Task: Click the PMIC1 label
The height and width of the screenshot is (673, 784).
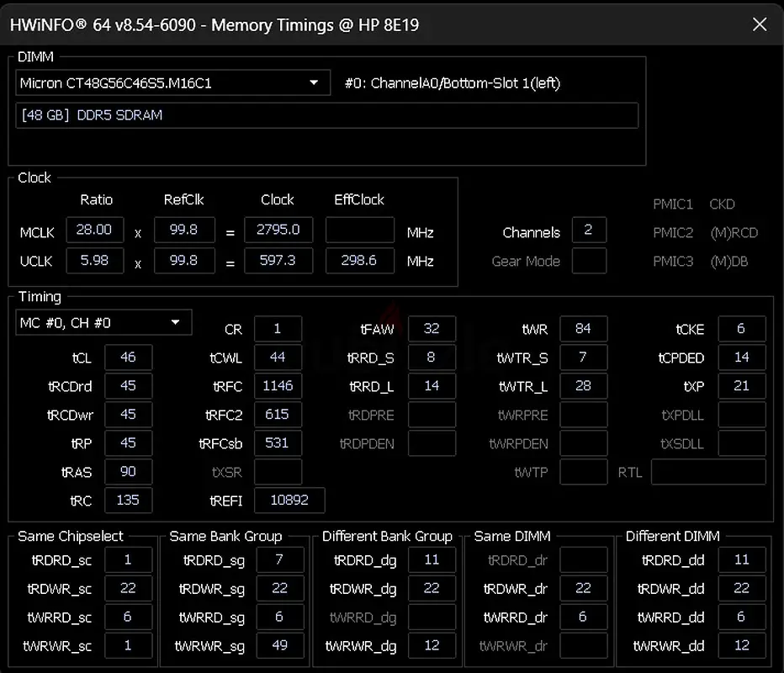Action: click(673, 204)
